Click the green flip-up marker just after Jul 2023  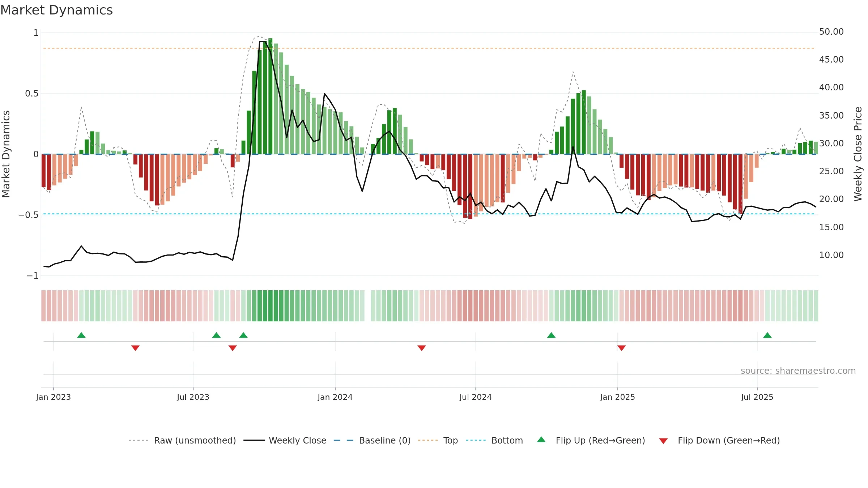[x=216, y=335]
